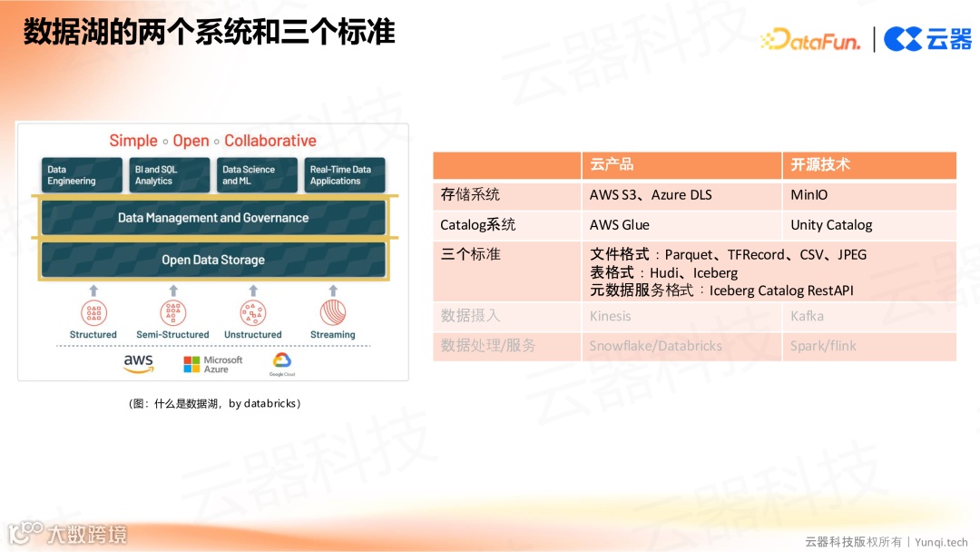Click the 云器 logo at top right
This screenshot has width=980, height=552.
click(x=928, y=39)
